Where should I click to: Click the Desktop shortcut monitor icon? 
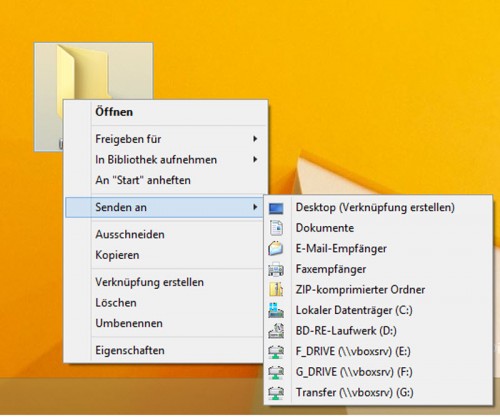coord(276,208)
